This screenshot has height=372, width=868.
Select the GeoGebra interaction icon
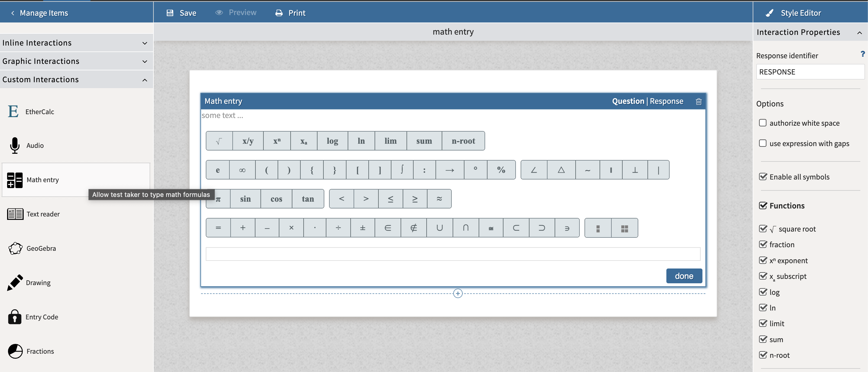15,248
